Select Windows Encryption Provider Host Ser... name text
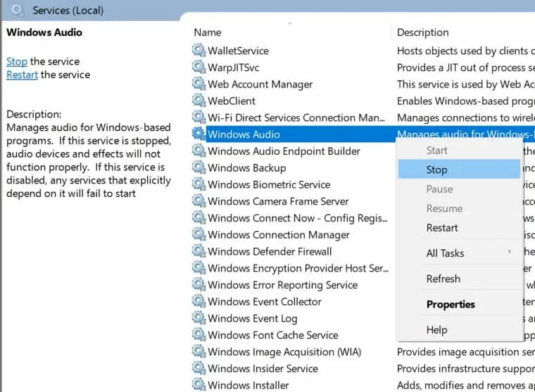 pos(298,268)
